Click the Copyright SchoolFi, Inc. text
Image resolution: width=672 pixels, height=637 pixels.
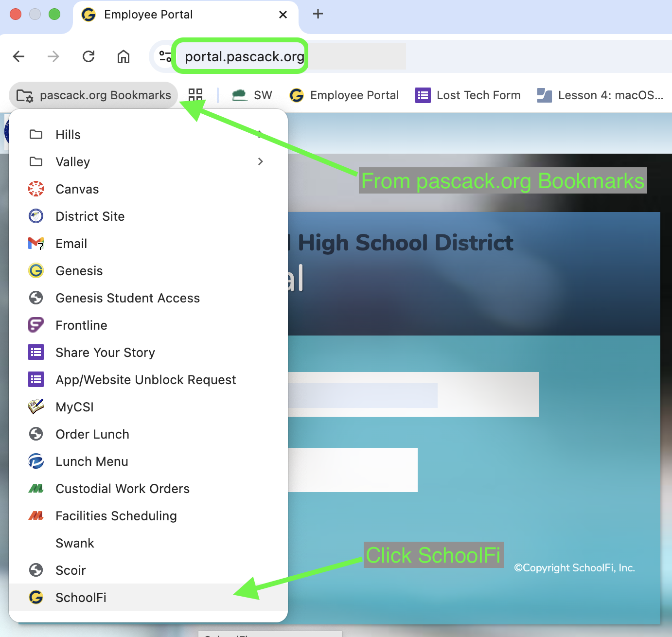point(575,568)
